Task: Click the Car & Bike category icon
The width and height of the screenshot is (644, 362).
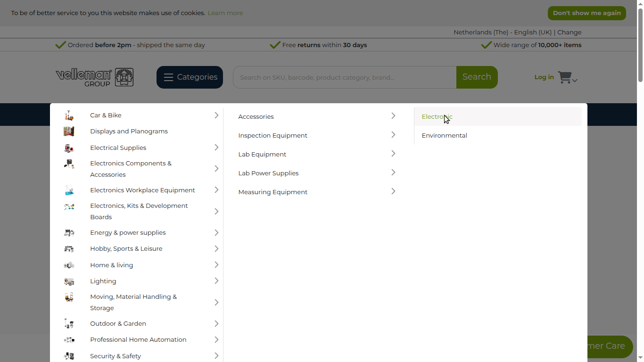Action: [69, 115]
